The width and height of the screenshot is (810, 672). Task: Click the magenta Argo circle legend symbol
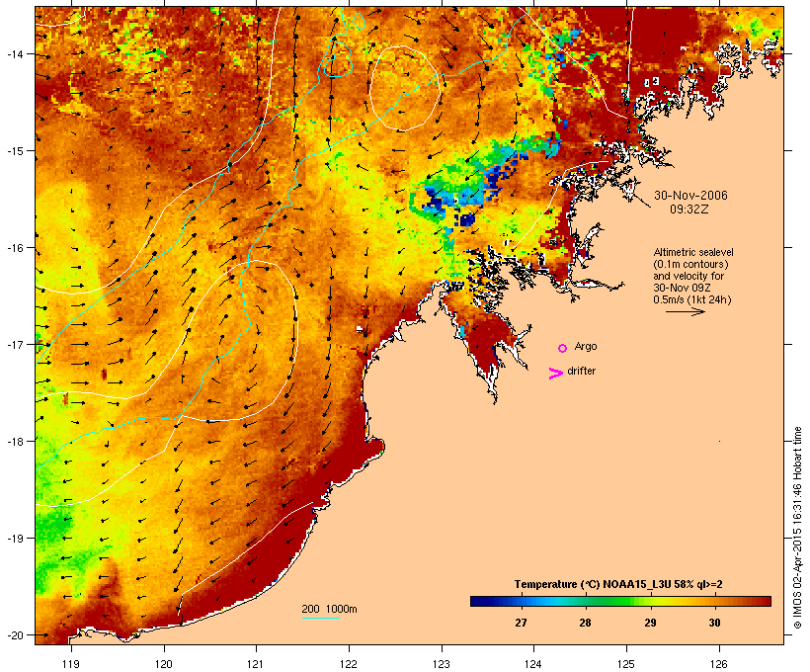click(563, 349)
